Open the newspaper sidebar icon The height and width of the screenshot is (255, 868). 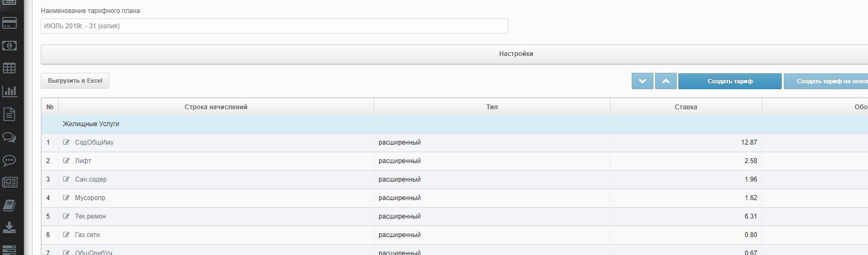tap(9, 182)
